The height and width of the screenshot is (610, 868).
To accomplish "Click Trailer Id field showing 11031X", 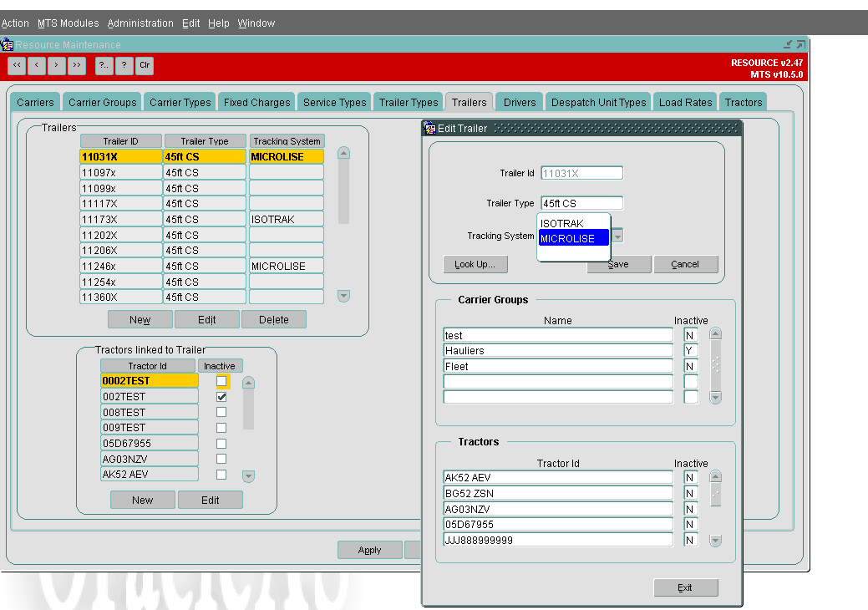I will (x=581, y=173).
